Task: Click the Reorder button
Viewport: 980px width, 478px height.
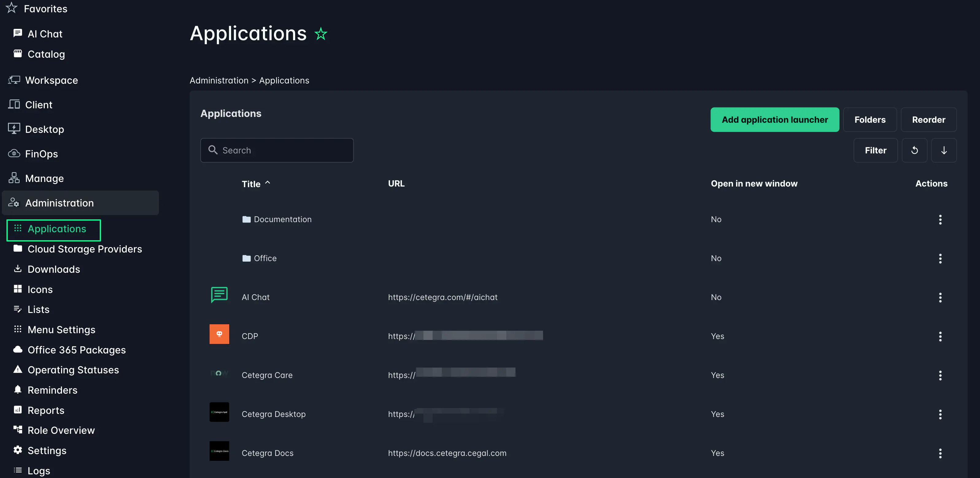Action: (928, 120)
